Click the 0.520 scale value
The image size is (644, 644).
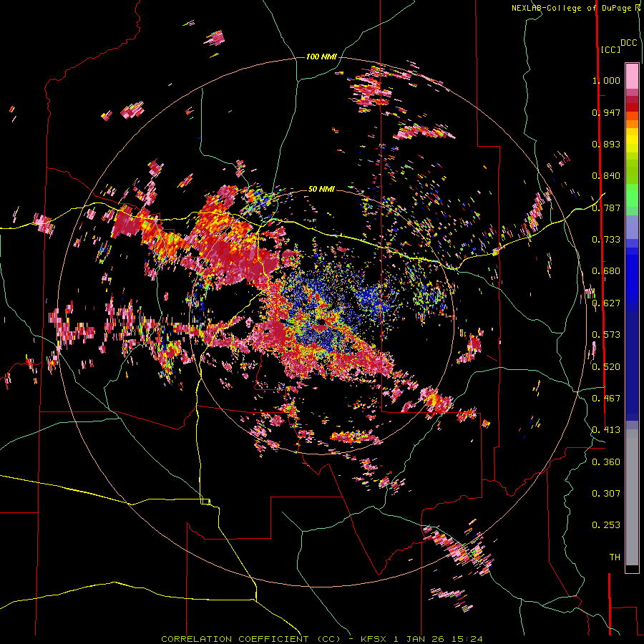pos(606,367)
